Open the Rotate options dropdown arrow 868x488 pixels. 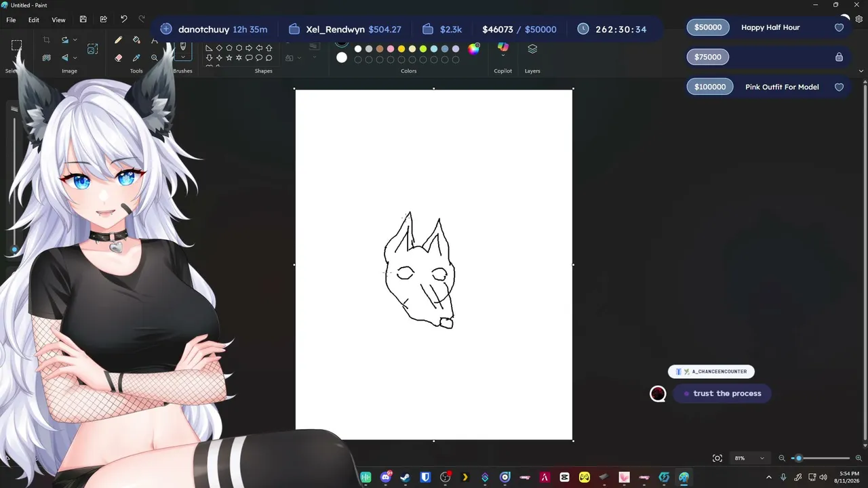(x=75, y=41)
